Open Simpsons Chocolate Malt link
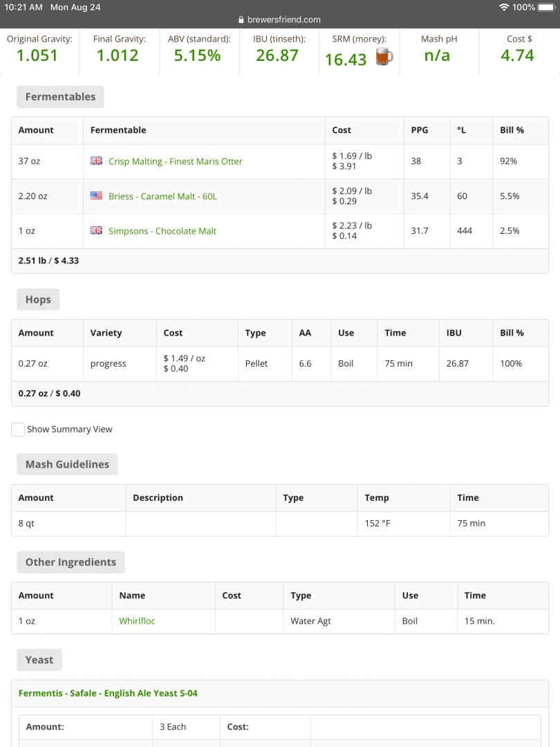Screen dimensions: 560x747 pyautogui.click(x=162, y=231)
